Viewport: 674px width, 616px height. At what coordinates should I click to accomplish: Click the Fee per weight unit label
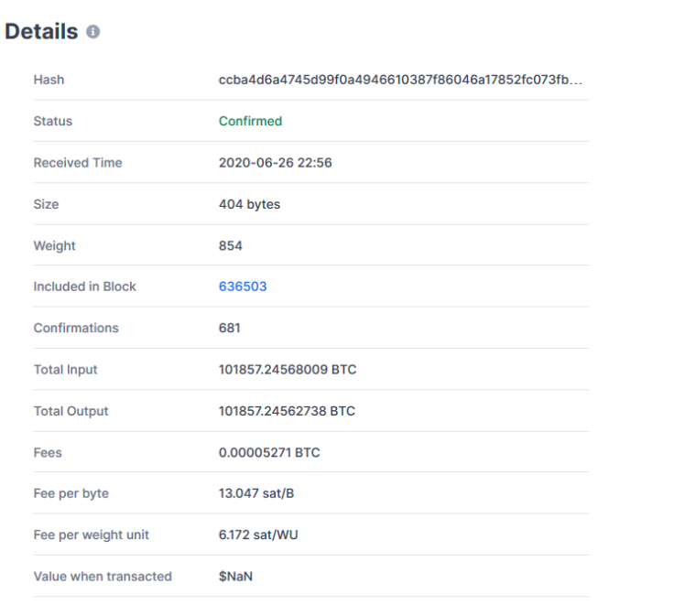tap(92, 535)
